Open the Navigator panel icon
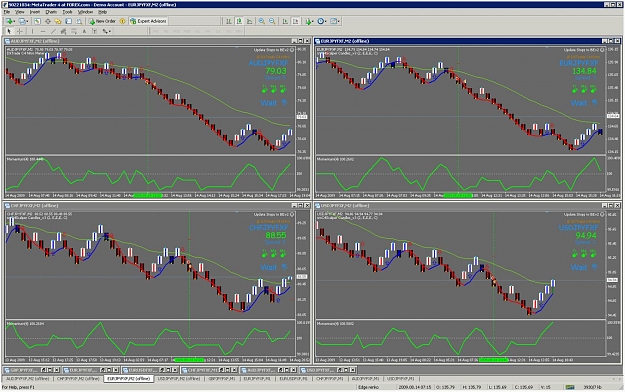Viewport: 625px width, 392px height. point(58,21)
